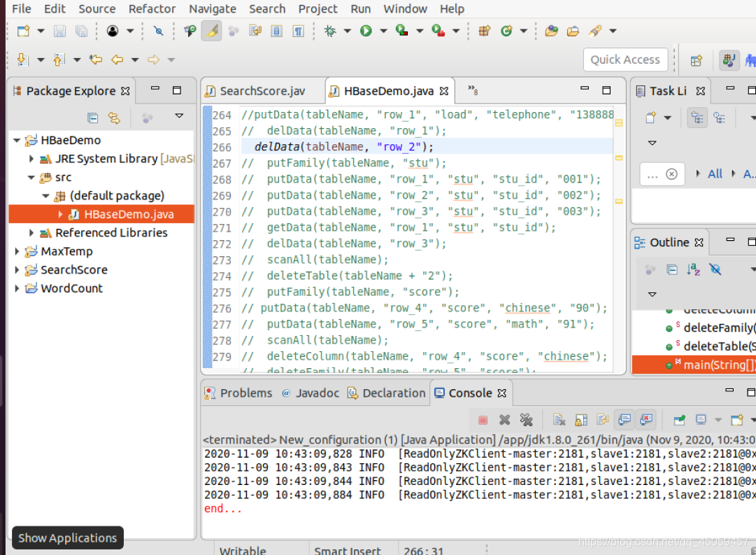Viewport: 756px width, 555px height.
Task: Select HBaseDemo.java in Package Explorer
Action: point(101,214)
